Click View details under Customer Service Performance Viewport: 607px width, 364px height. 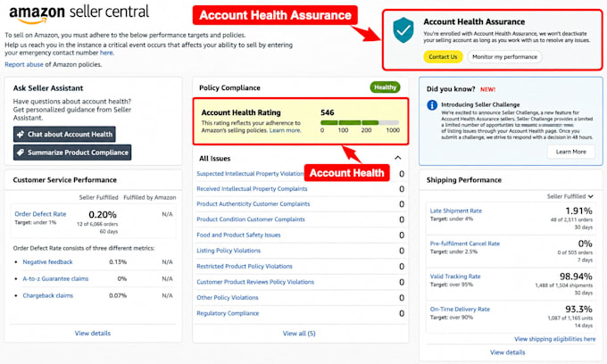[x=93, y=333]
